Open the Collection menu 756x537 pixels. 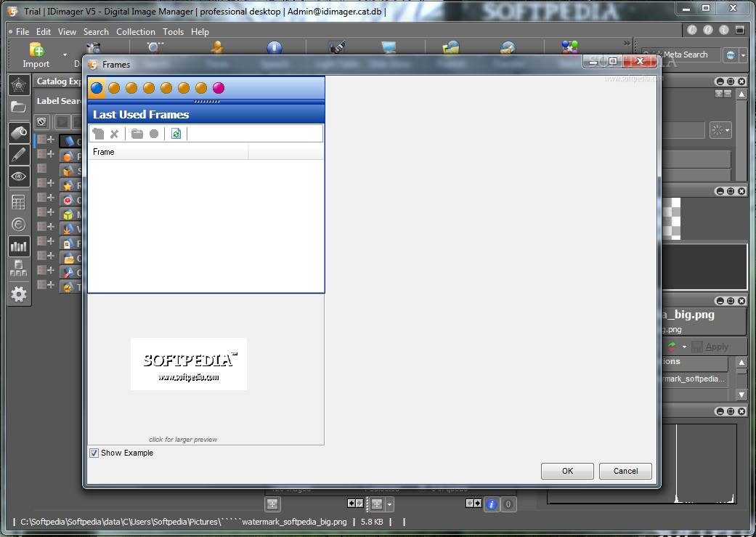click(x=136, y=32)
